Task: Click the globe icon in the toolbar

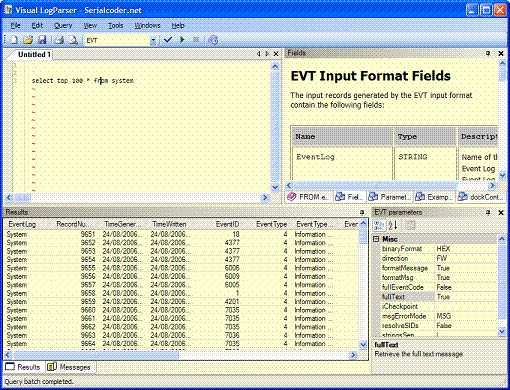Action: [213, 40]
